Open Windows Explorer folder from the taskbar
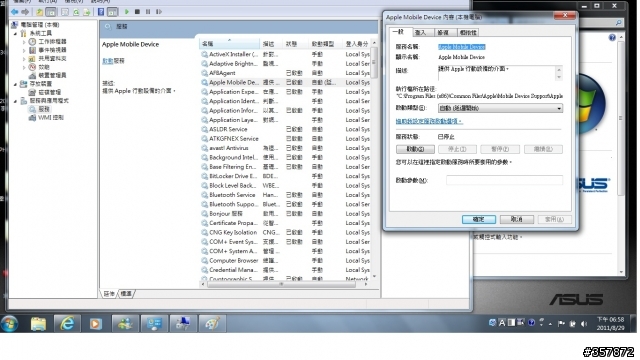This screenshot has width=640, height=360. click(x=38, y=324)
